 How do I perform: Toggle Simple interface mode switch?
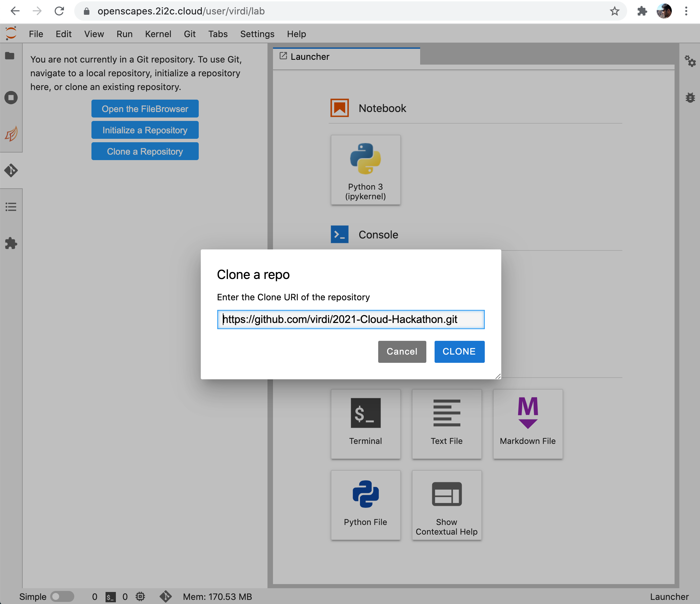[x=62, y=596]
